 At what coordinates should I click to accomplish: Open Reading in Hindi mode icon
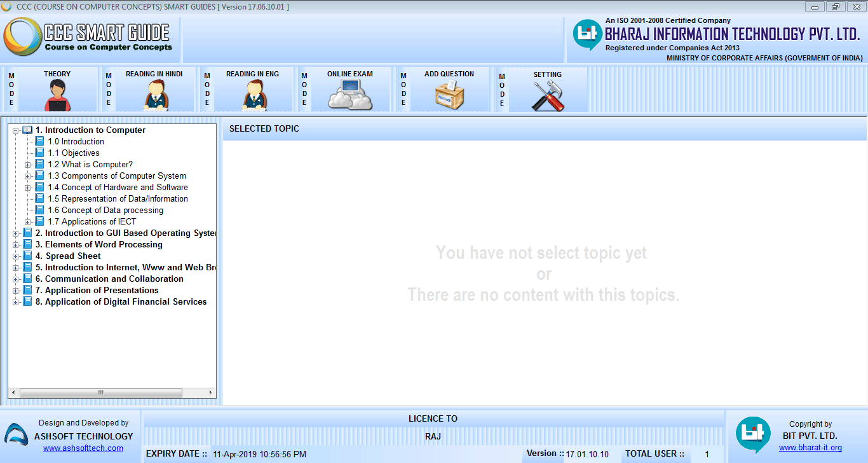click(x=155, y=95)
